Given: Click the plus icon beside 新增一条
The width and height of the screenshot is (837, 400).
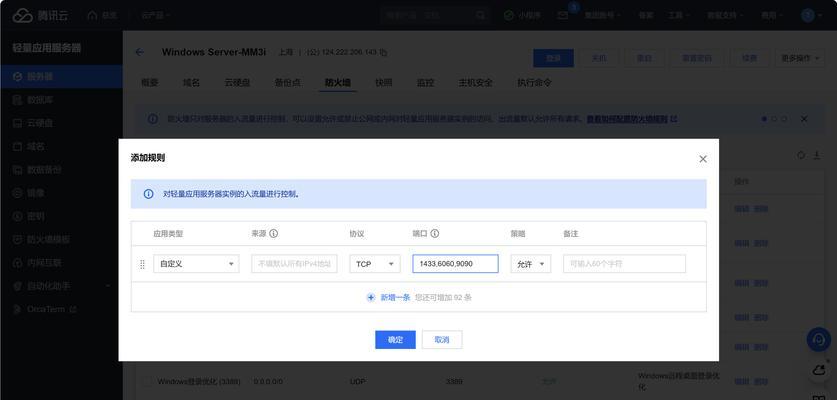Looking at the screenshot, I should [371, 297].
